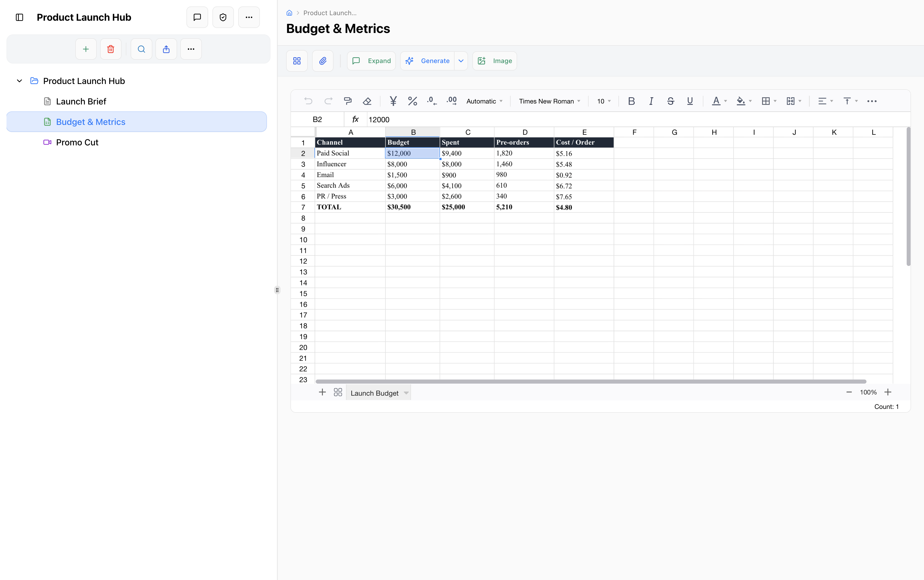Image resolution: width=924 pixels, height=580 pixels.
Task: Open the Times New Roman font dropdown
Action: (549, 101)
